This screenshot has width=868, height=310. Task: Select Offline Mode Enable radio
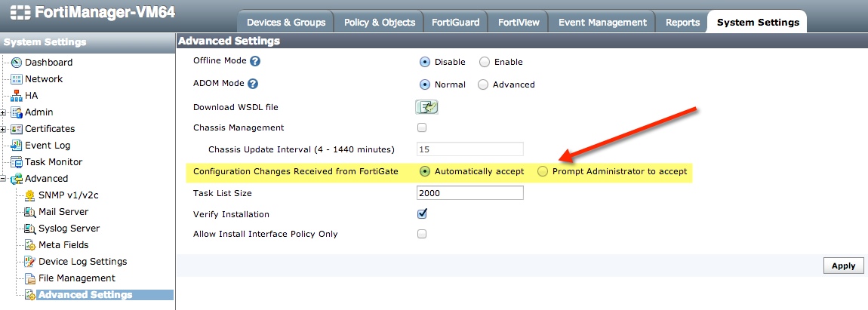485,62
